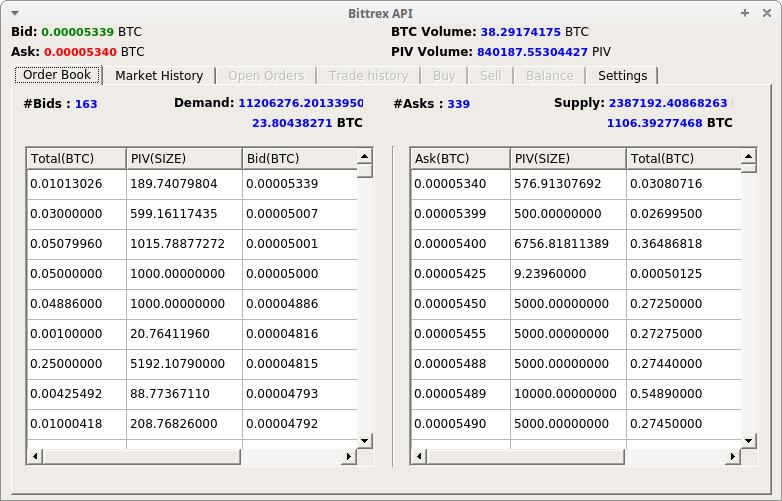The height and width of the screenshot is (501, 782).
Task: Sort asks table by PIV(SIZE) header
Action: pyautogui.click(x=568, y=159)
